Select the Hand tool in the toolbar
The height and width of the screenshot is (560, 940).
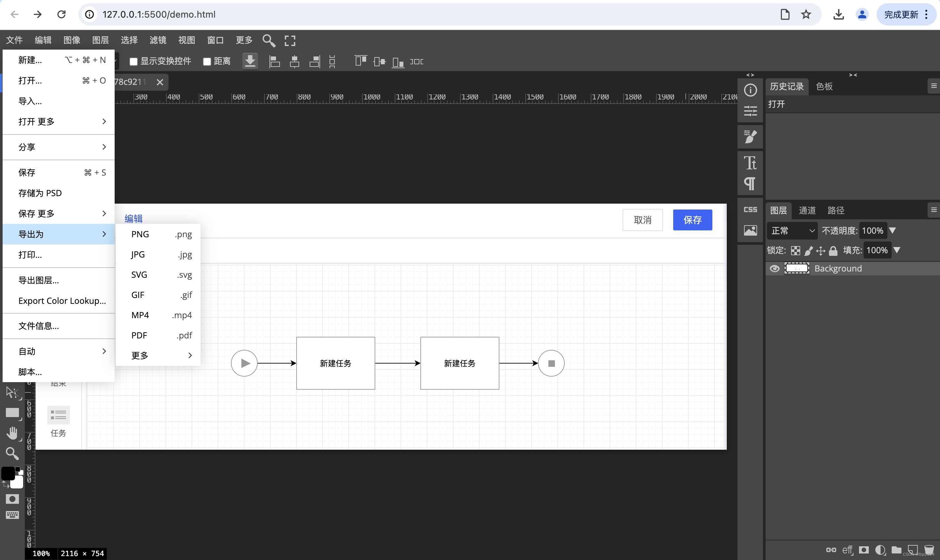[12, 433]
